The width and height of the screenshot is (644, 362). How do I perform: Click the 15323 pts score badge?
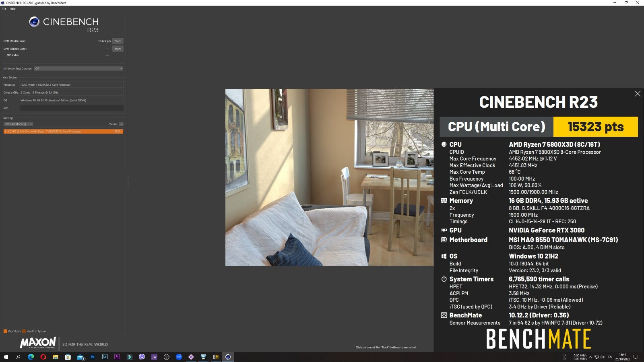point(595,127)
